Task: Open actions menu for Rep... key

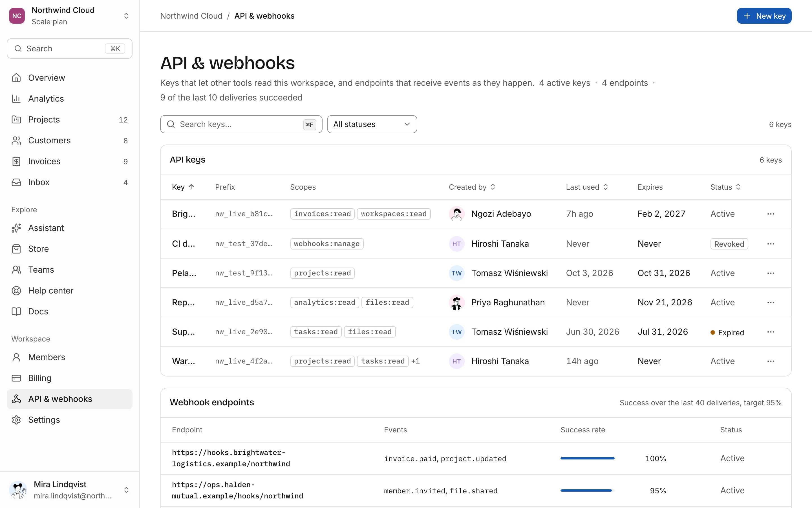Action: 770,302
